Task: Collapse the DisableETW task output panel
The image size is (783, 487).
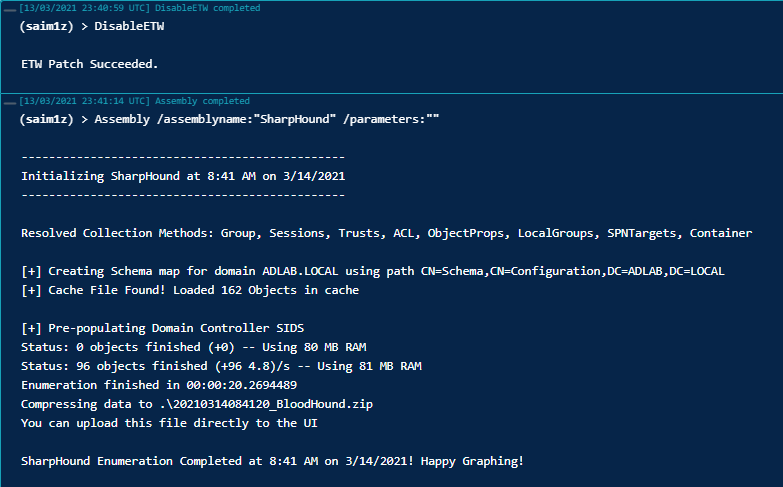Action: [x=7, y=8]
